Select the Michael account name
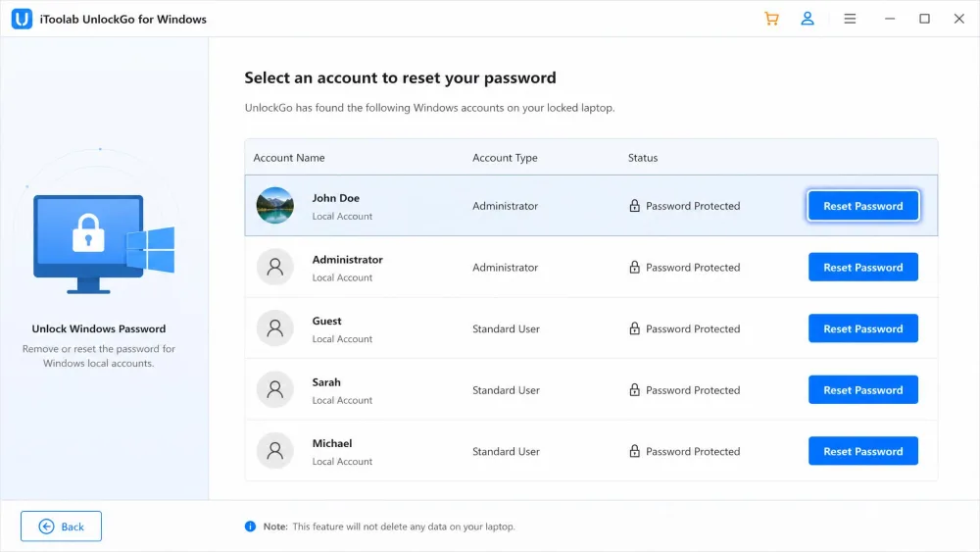 coord(332,443)
